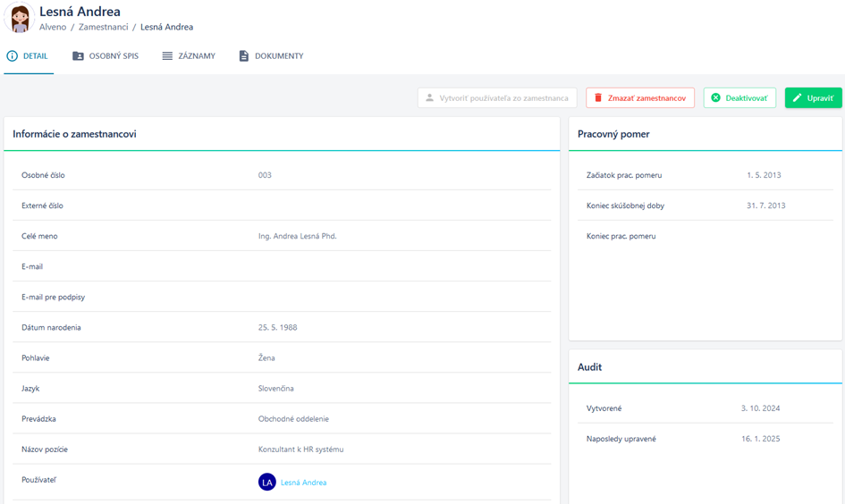845x504 pixels.
Task: Click the LA user avatar badge
Action: point(266,483)
